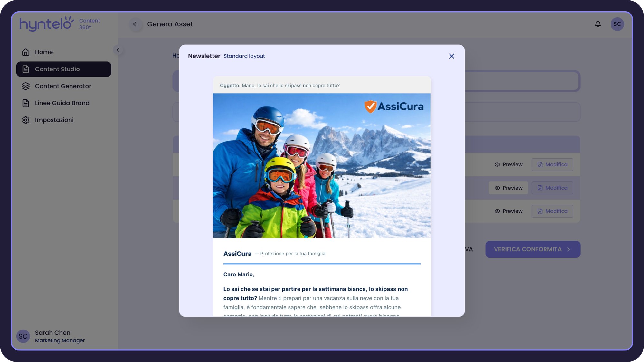Click the Content Studio document icon
644x362 pixels.
(26, 69)
